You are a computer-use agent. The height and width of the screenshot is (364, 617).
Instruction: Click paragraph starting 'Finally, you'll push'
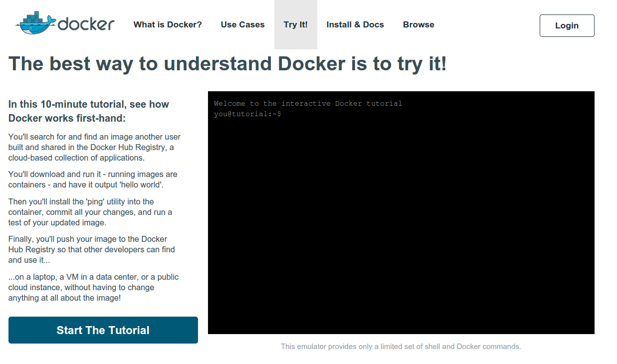point(92,249)
